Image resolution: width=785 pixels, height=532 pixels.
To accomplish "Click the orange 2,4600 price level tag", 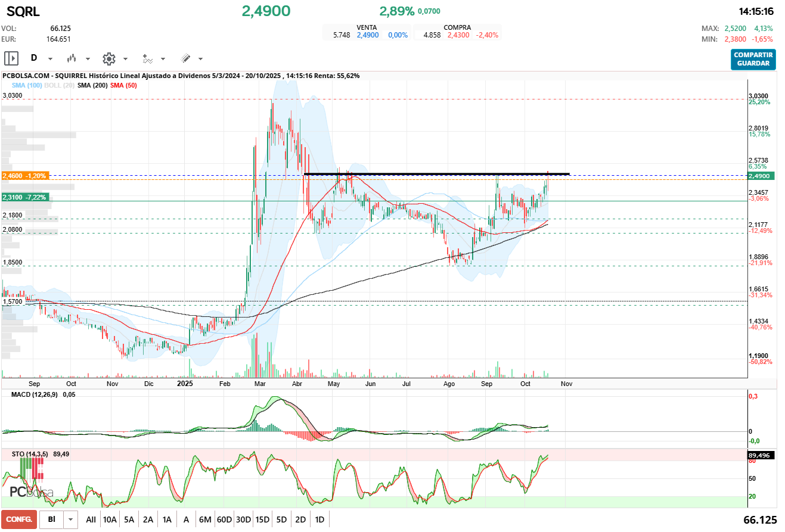I will coord(26,176).
